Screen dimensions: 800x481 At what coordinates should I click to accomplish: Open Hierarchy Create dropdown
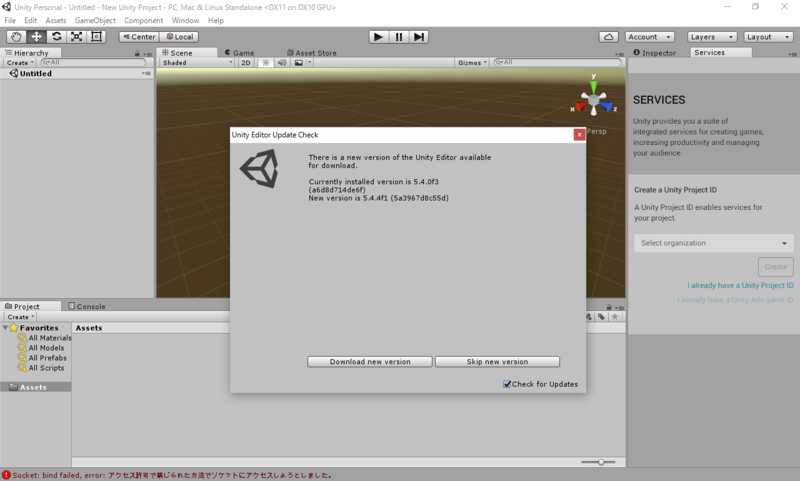pos(20,62)
